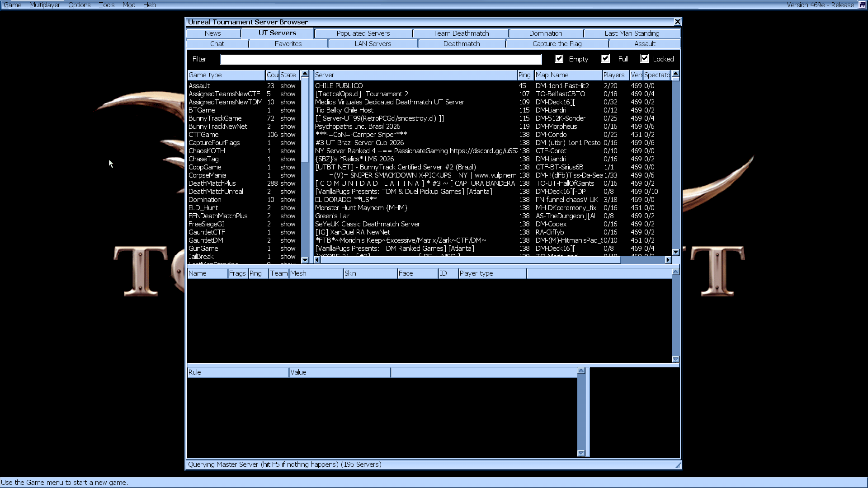Open the Help menu
The height and width of the screenshot is (488, 868).
(x=150, y=5)
